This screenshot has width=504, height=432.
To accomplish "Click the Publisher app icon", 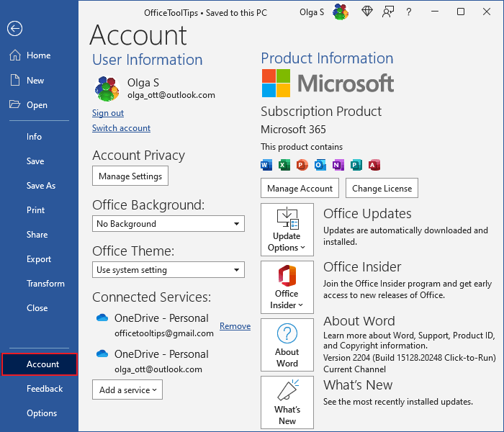I will tap(356, 165).
